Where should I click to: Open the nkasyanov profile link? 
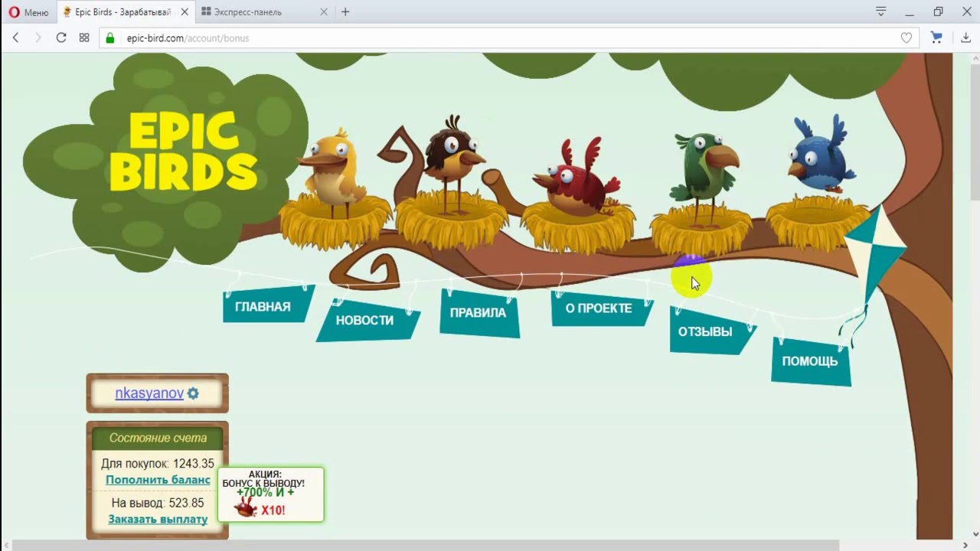click(x=149, y=393)
